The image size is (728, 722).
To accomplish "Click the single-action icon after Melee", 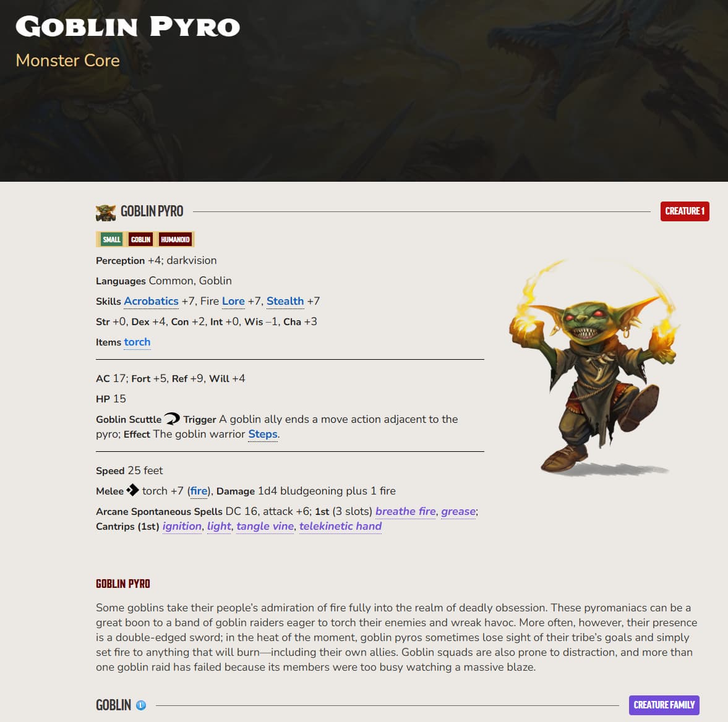I will (x=133, y=490).
